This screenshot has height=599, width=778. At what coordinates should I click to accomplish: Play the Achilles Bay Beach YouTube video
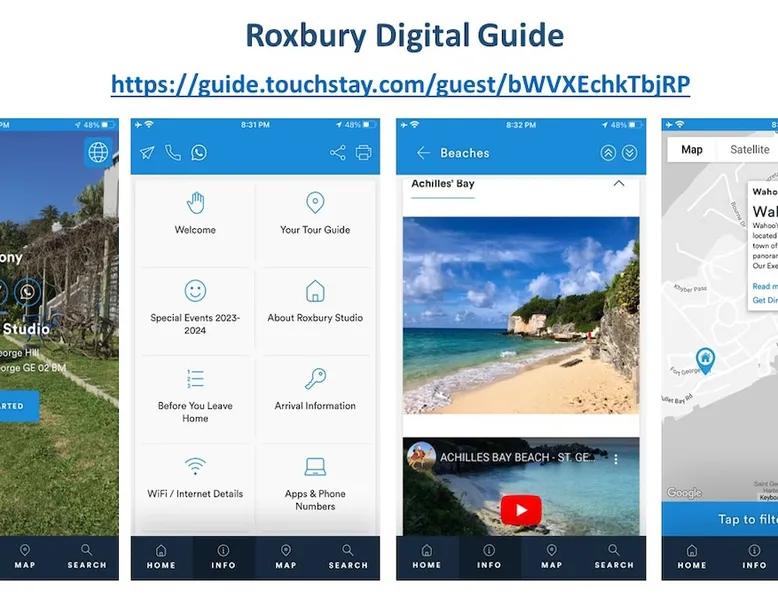[520, 510]
